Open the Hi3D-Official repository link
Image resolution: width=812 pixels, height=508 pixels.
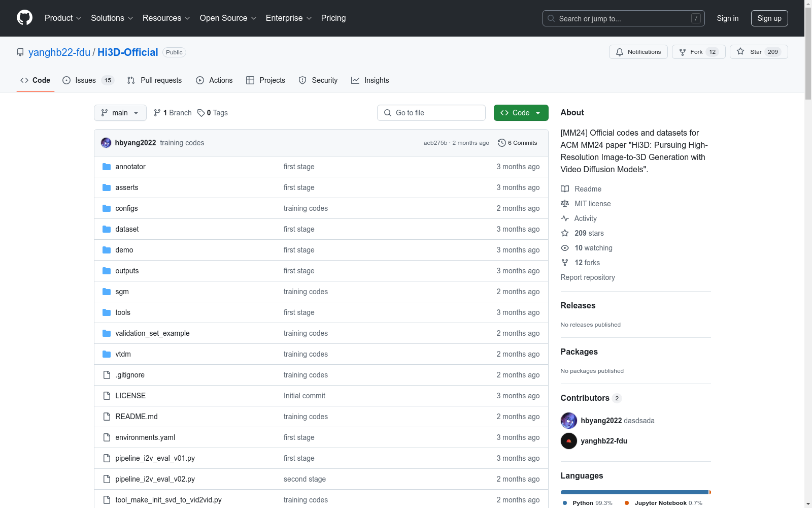128,52
